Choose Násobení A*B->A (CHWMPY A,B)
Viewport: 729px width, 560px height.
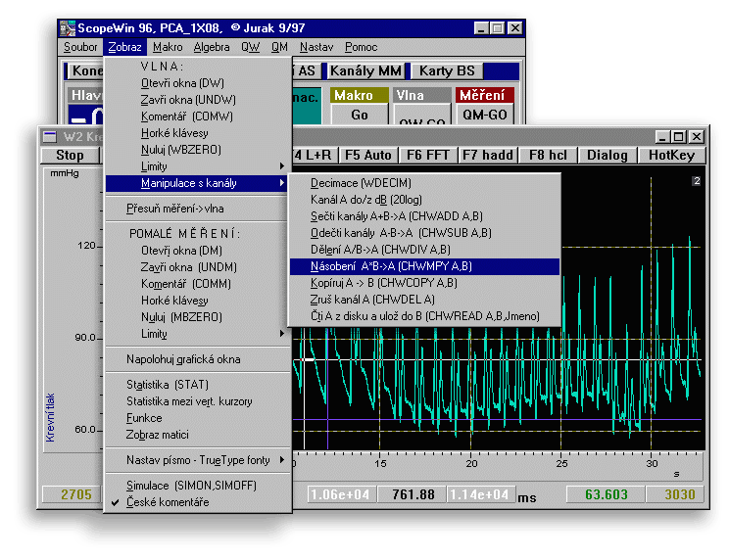(x=424, y=266)
